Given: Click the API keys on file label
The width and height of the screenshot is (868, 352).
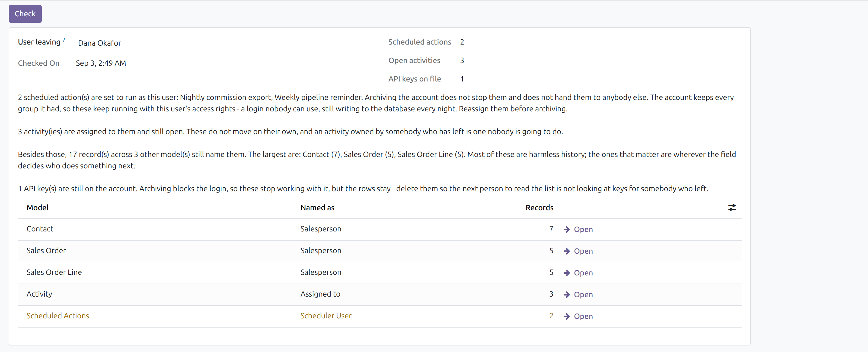Looking at the screenshot, I should [414, 79].
